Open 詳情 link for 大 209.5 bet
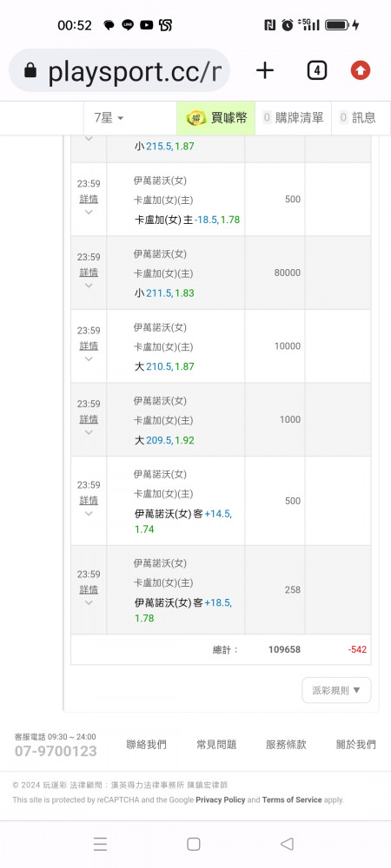 89,419
